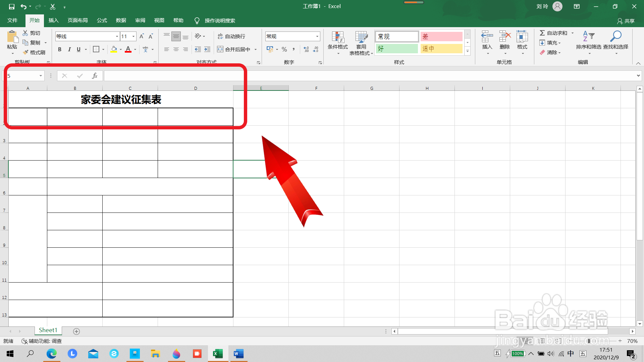Image resolution: width=644 pixels, height=362 pixels.
Task: Toggle bold formatting
Action: (60, 49)
